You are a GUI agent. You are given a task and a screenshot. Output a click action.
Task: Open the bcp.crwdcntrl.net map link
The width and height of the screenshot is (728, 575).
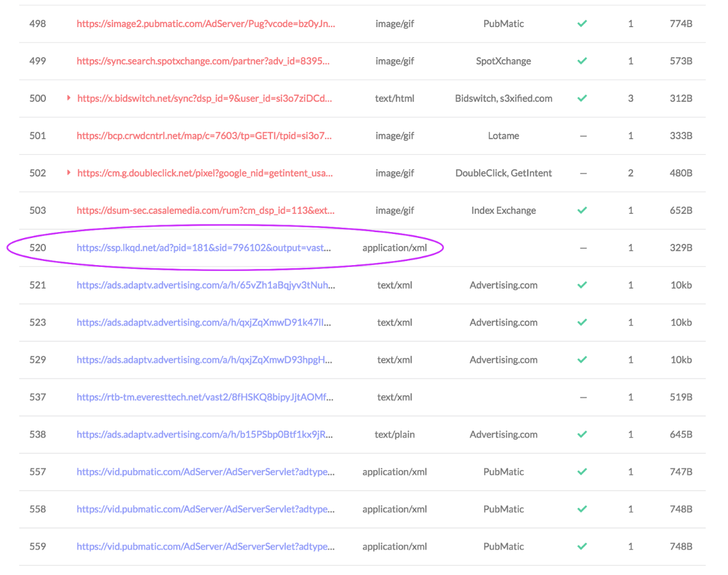coord(204,136)
